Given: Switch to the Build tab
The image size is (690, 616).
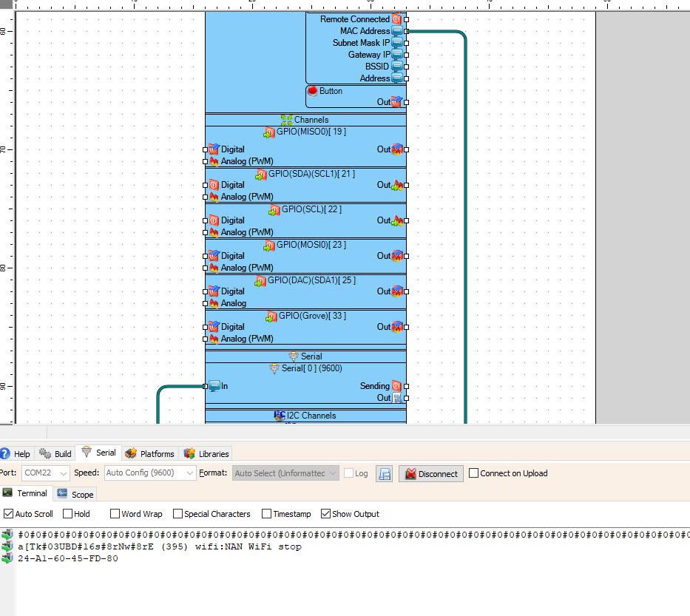Looking at the screenshot, I should click(55, 453).
